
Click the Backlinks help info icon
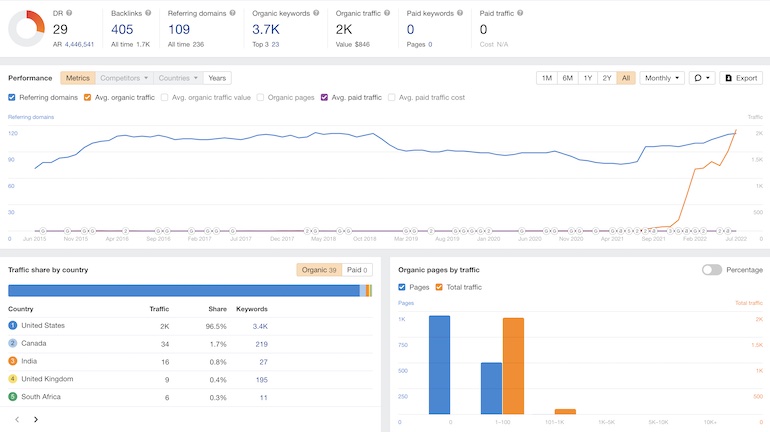point(148,13)
